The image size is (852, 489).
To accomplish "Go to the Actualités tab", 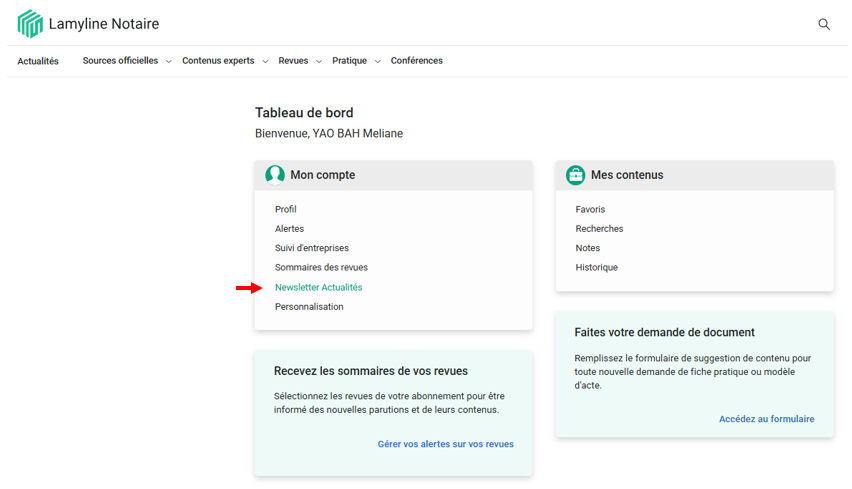I will 38,61.
